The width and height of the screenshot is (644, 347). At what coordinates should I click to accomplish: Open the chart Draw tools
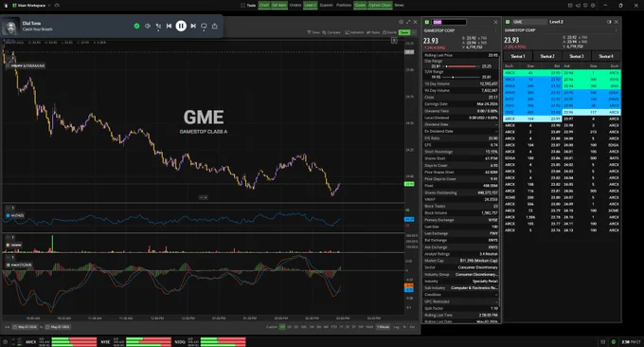[313, 32]
